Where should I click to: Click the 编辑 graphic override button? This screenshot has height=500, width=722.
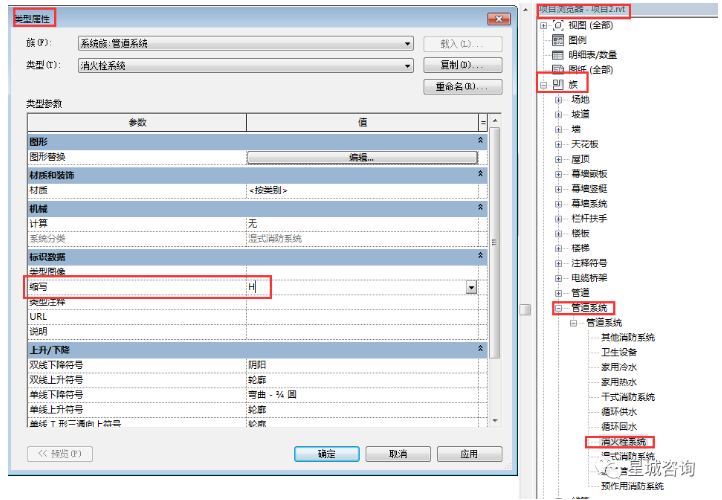point(362,157)
